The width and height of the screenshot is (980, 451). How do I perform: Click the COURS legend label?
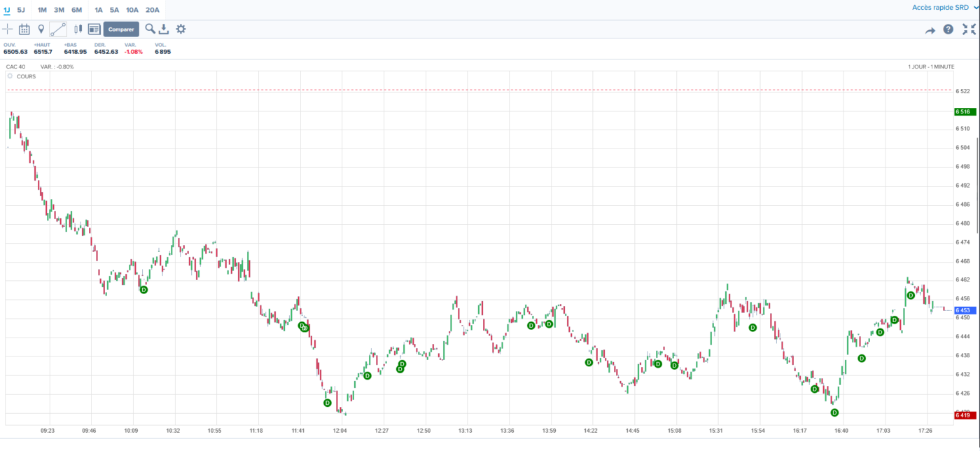[26, 76]
